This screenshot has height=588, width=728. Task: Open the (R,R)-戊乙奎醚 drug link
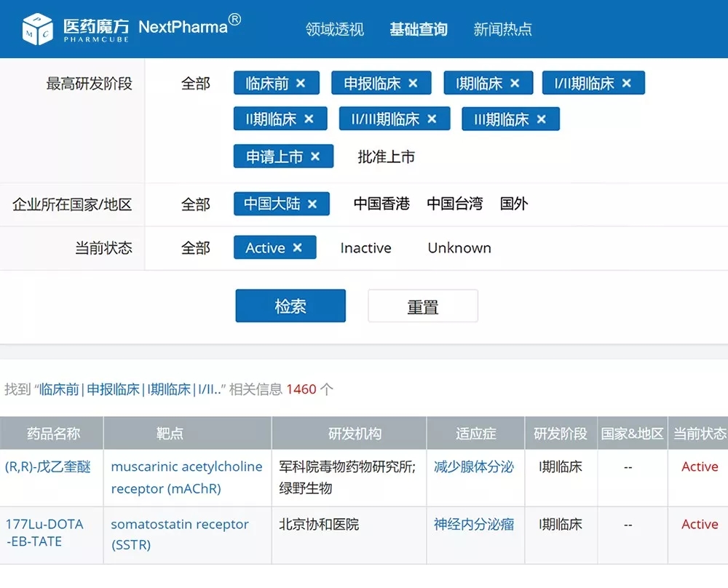coord(48,467)
